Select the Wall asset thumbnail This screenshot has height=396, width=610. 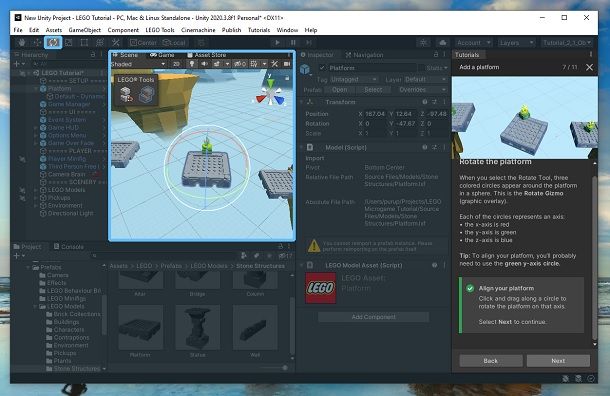coord(255,327)
